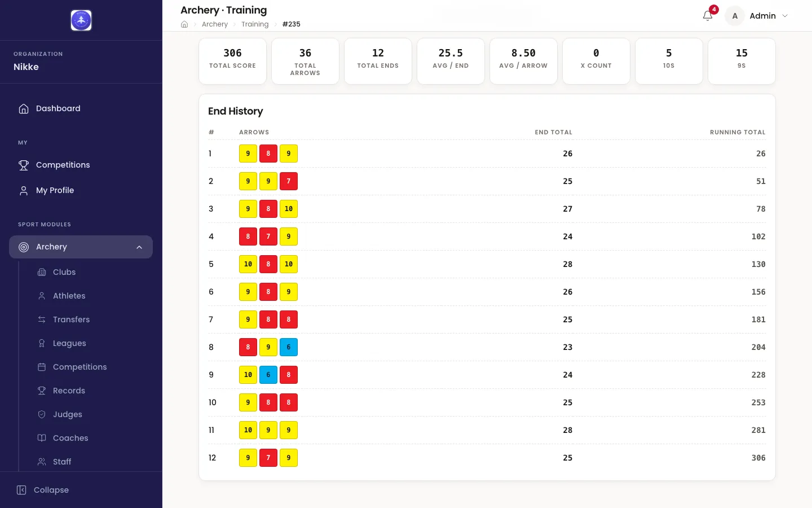The width and height of the screenshot is (812, 508).
Task: Click the Archery breadcrumb link
Action: pos(215,24)
